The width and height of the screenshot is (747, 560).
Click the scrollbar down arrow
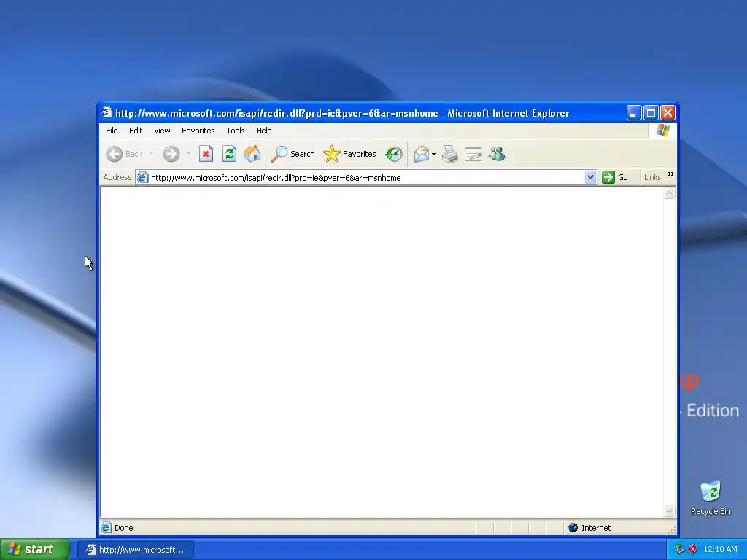pos(669,511)
